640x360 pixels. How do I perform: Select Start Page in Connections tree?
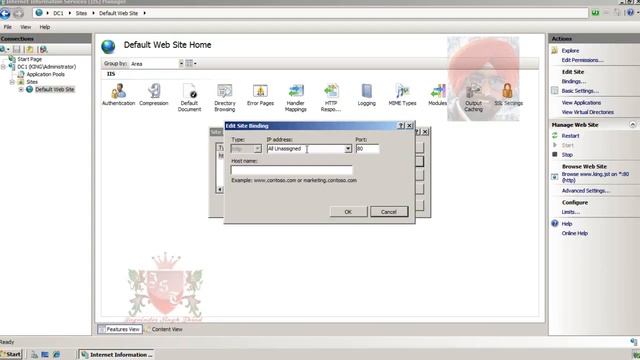click(x=29, y=59)
